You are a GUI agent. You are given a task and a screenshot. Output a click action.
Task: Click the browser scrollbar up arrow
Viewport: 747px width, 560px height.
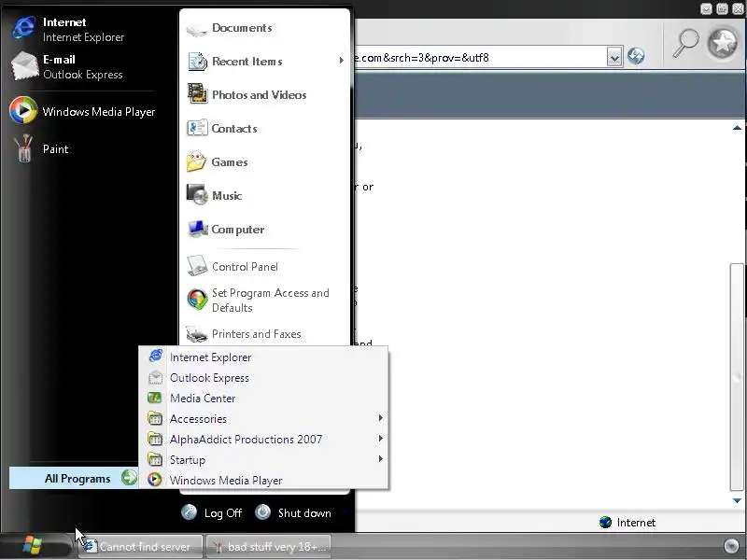[x=737, y=128]
